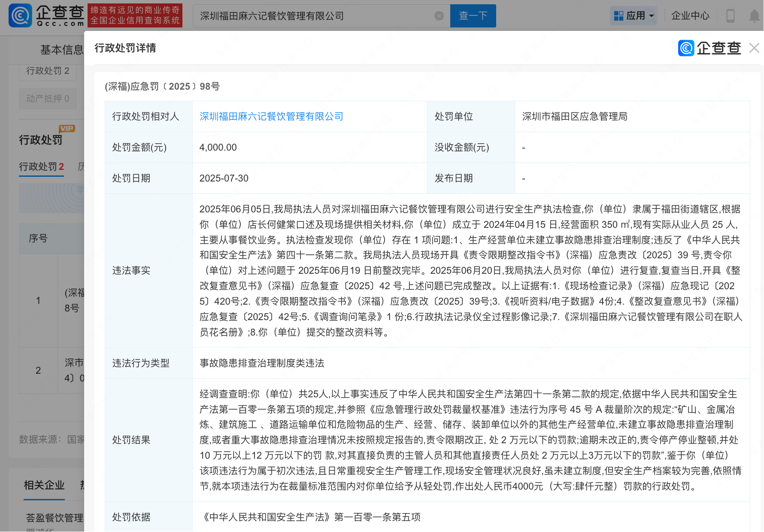This screenshot has height=532, width=764.
Task: Select the 动产抵押 0 filter tag
Action: tap(48, 99)
